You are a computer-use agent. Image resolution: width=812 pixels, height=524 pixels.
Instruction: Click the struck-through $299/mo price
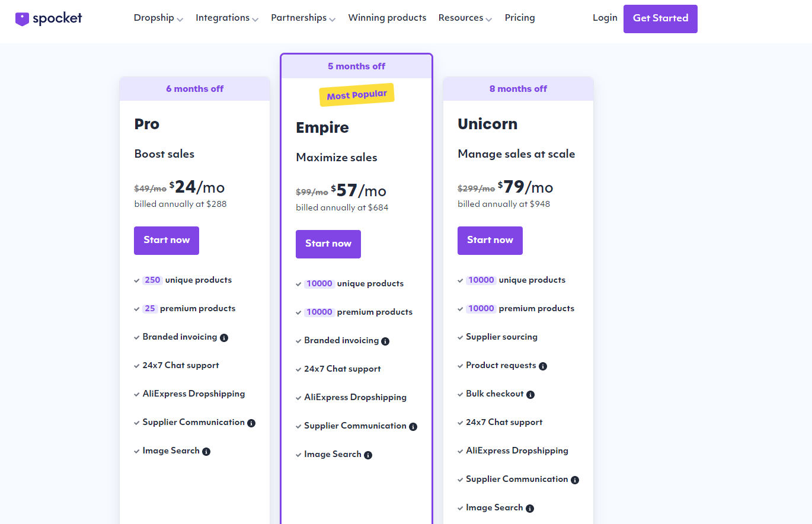tap(476, 188)
